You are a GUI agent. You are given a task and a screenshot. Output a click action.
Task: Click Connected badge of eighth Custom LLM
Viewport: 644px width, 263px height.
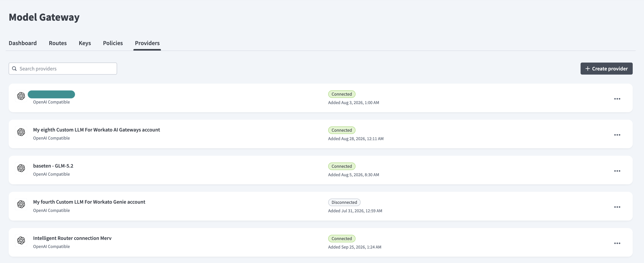pyautogui.click(x=342, y=130)
